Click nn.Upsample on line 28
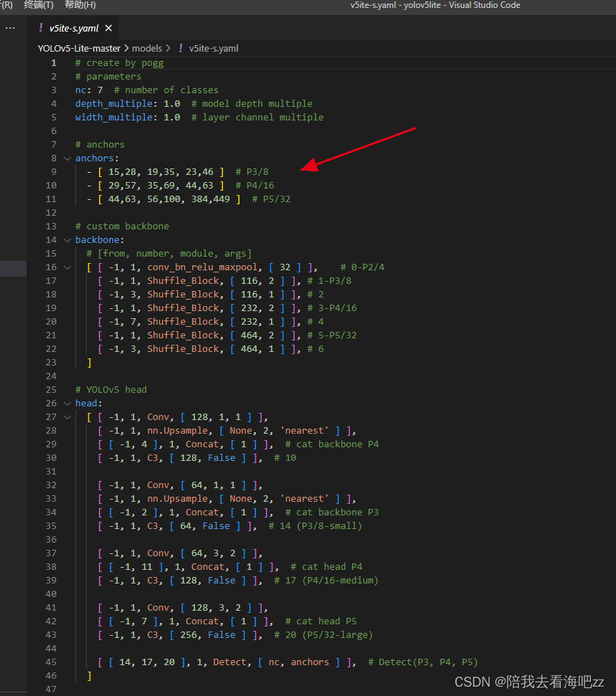616x696 pixels. click(178, 431)
